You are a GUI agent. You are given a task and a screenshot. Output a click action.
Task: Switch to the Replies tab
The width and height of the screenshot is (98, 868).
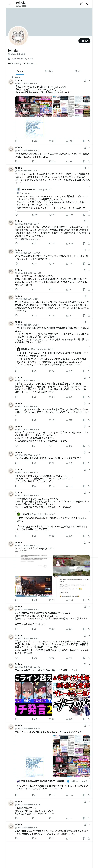click(x=49, y=71)
